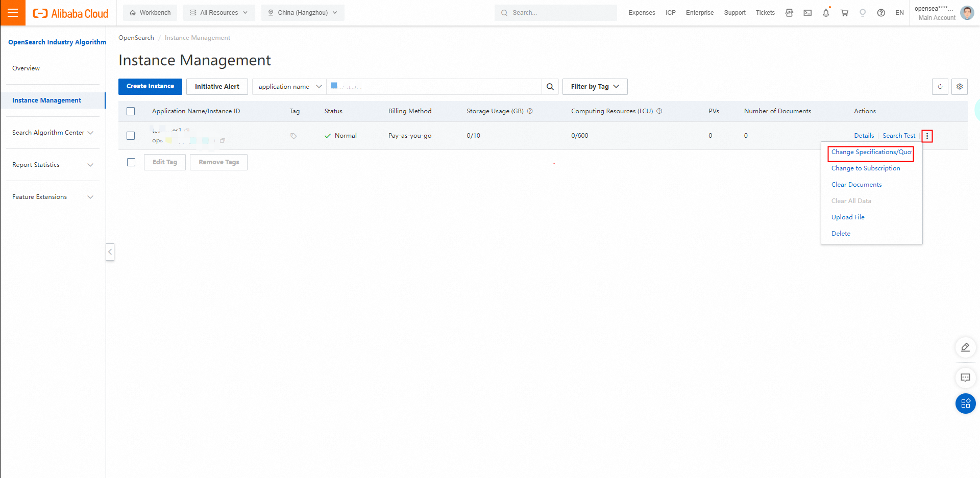Expand Report Statistics menu
The width and height of the screenshot is (980, 478).
pyautogui.click(x=53, y=165)
